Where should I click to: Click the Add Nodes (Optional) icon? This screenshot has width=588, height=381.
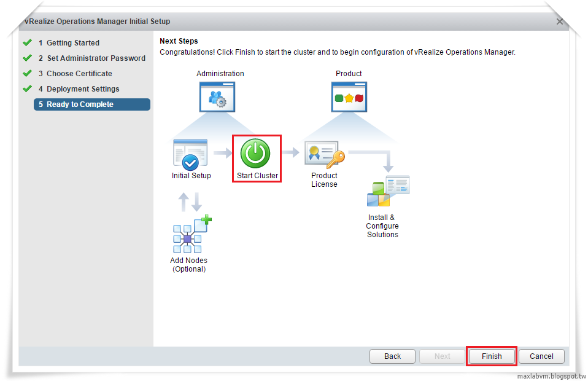tap(192, 234)
